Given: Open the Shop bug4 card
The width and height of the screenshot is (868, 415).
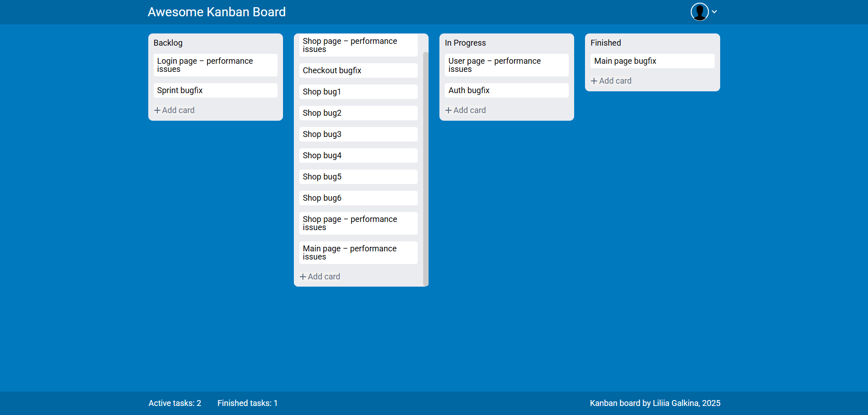Looking at the screenshot, I should point(358,156).
